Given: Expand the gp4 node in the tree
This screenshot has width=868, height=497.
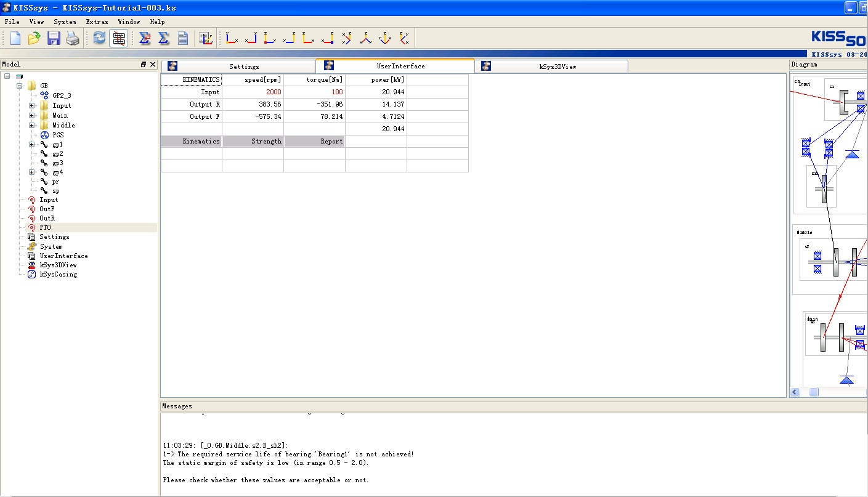Looking at the screenshot, I should pyautogui.click(x=31, y=172).
